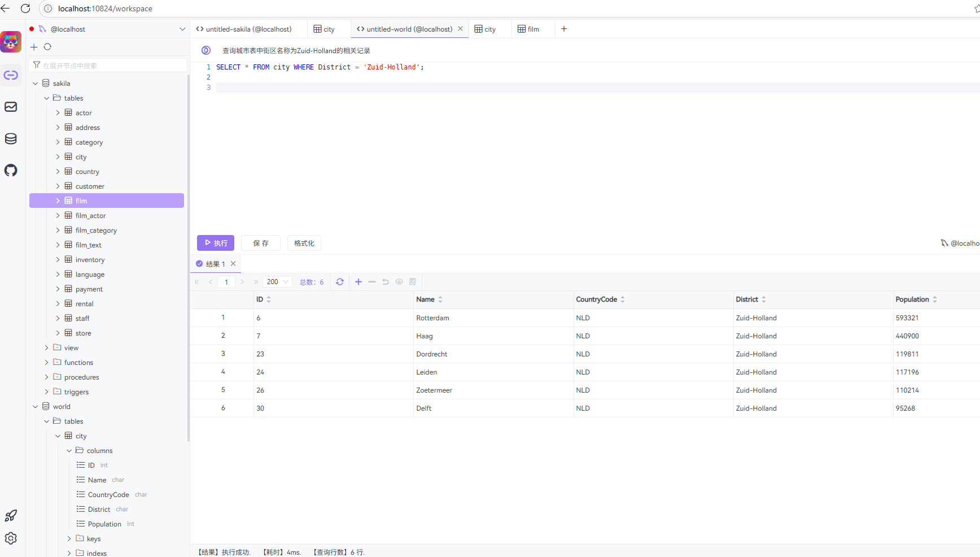Screen dimensions: 980x557
Task: Collapse the sakila database node
Action: point(36,83)
